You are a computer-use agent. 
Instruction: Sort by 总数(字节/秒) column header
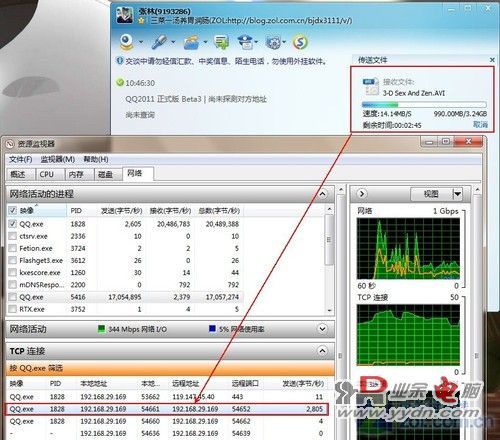pyautogui.click(x=219, y=211)
